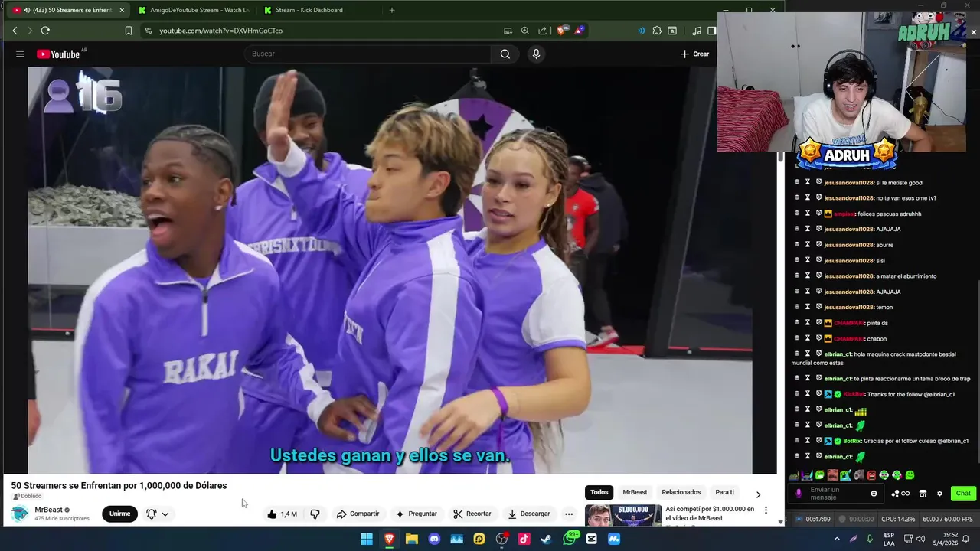Open File Explorer from the taskbar
Viewport: 980px width, 551px height.
click(x=412, y=539)
